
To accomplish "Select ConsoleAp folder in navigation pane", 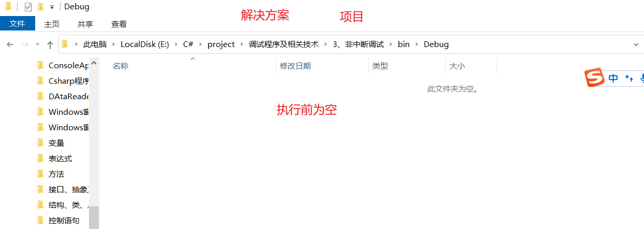I will click(x=69, y=65).
